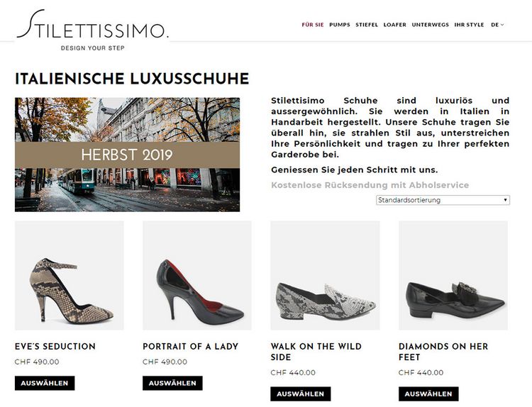Image resolution: width=532 pixels, height=407 pixels.
Task: Open the IHR STYLE page
Action: (x=469, y=25)
